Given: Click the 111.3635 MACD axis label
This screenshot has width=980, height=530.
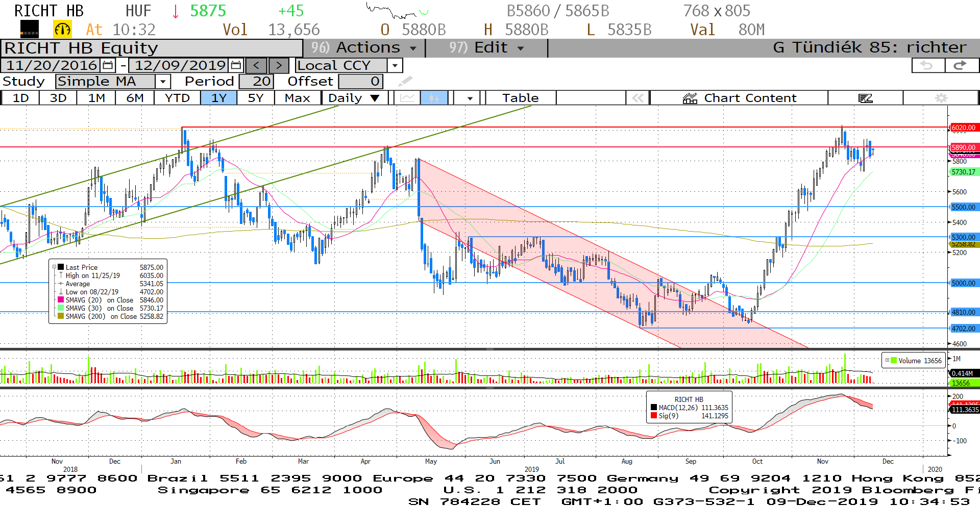Looking at the screenshot, I should click(965, 410).
